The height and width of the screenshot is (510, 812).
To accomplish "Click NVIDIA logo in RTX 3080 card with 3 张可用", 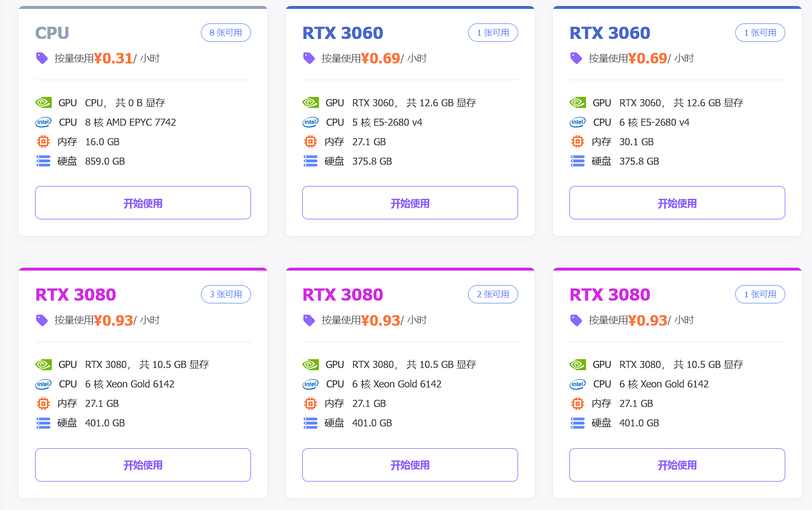I will pos(43,364).
